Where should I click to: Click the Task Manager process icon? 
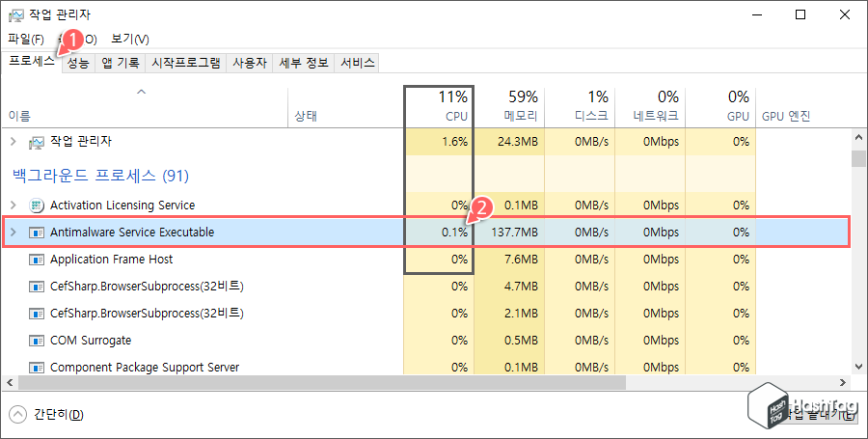(36, 143)
